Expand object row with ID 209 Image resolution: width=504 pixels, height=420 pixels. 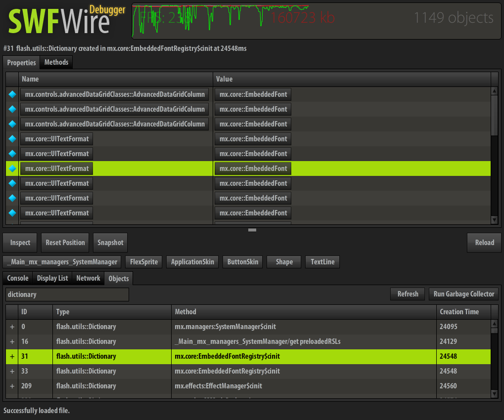coord(12,386)
